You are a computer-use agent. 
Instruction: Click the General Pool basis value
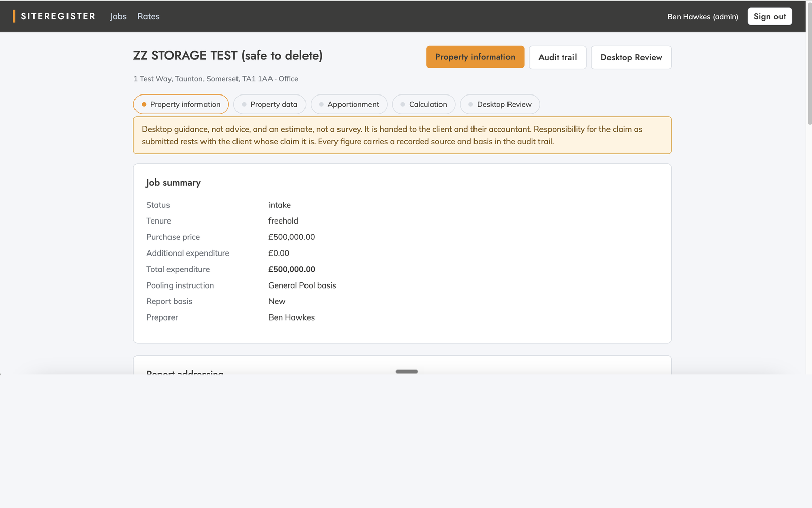[x=302, y=285]
